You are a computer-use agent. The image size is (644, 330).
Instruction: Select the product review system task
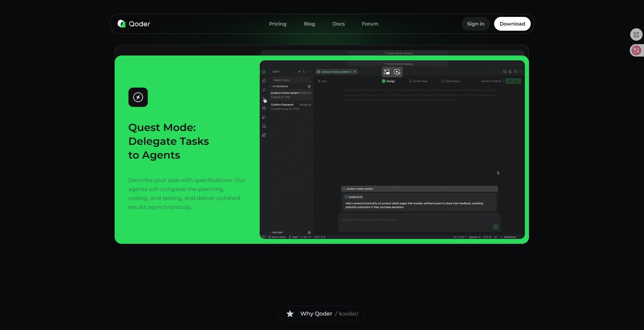(291, 95)
